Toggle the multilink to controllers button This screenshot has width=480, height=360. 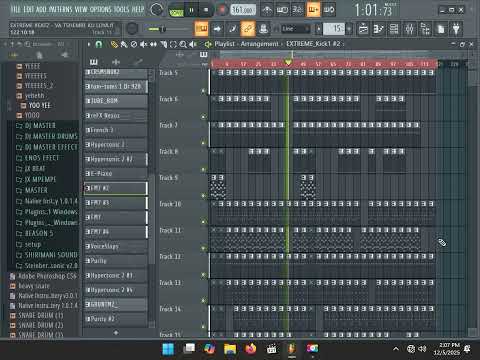(248, 29)
